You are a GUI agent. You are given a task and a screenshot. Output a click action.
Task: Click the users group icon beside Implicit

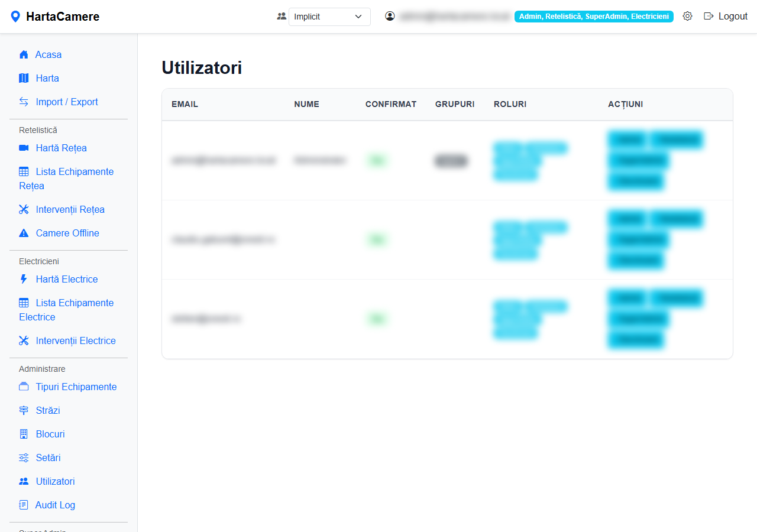tap(282, 17)
